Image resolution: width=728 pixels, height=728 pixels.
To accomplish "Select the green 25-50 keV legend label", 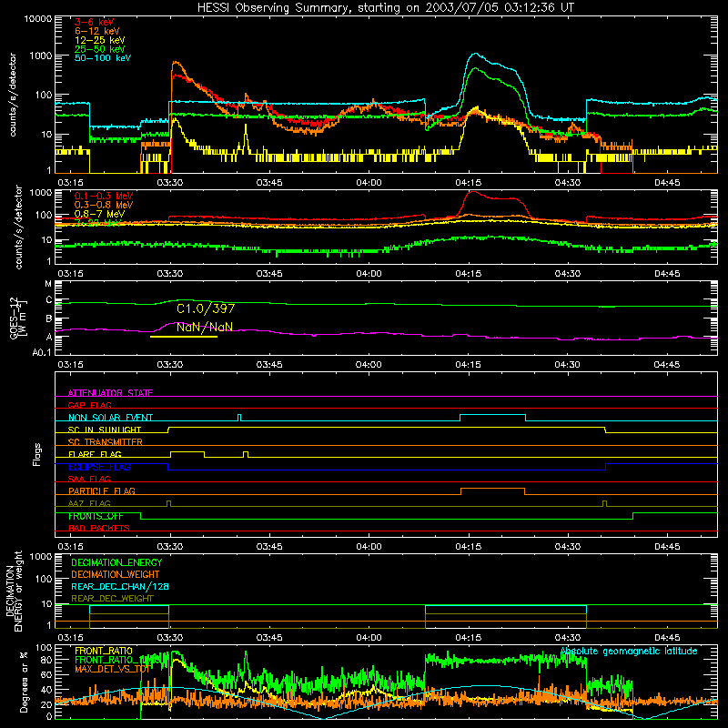I will [100, 49].
